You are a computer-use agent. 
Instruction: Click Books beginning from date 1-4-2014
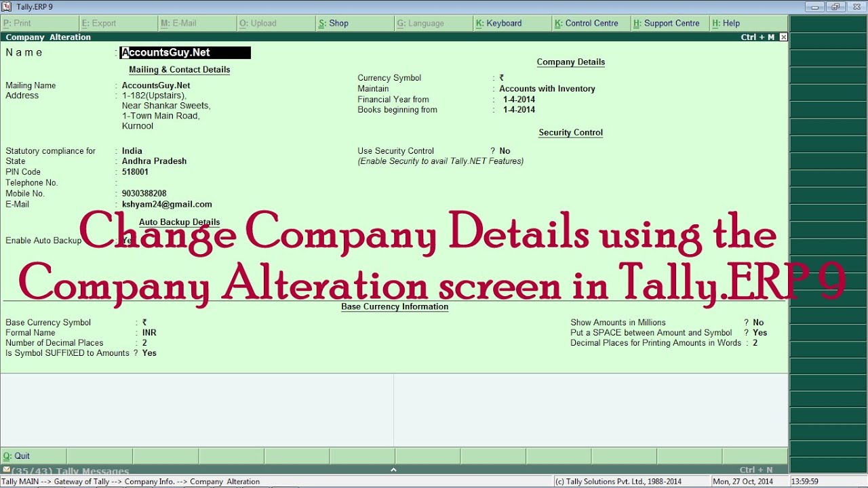click(519, 110)
